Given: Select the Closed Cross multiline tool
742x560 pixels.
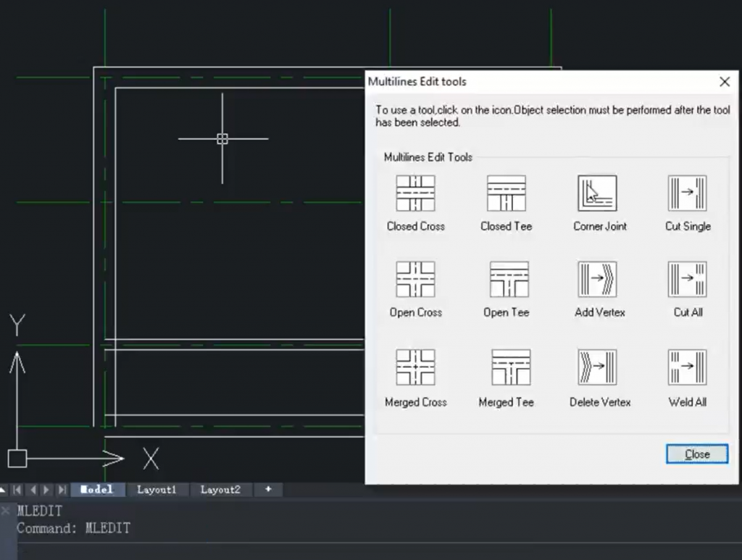Looking at the screenshot, I should tap(415, 193).
